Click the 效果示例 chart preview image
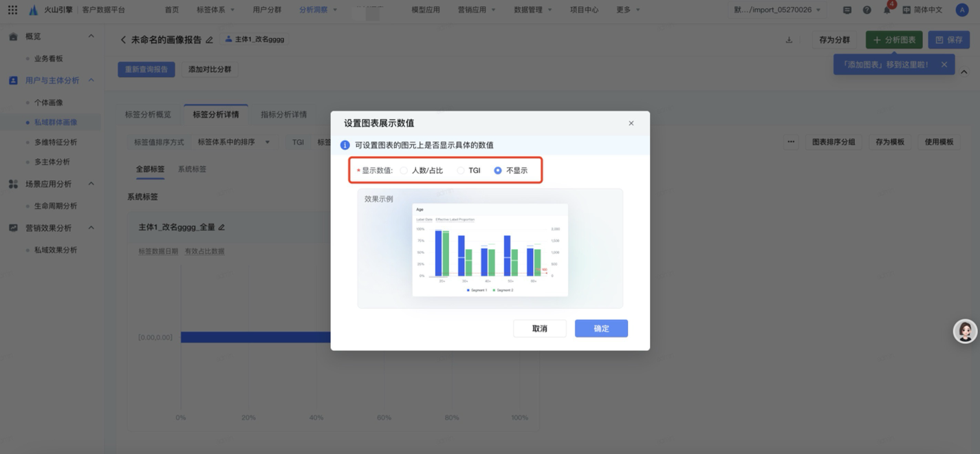 (x=490, y=250)
